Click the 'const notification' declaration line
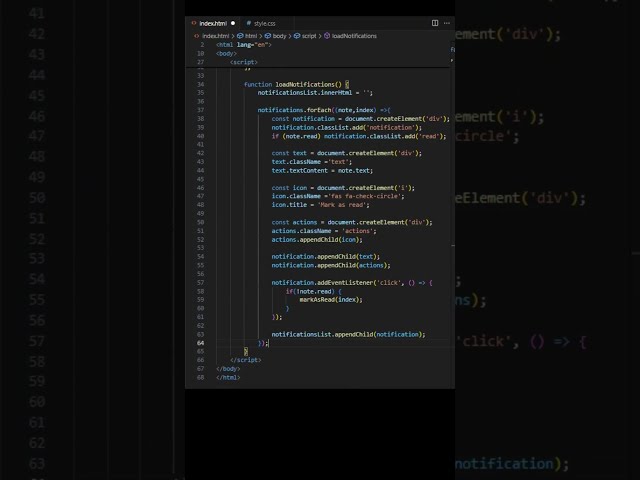640x480 pixels. pyautogui.click(x=360, y=119)
